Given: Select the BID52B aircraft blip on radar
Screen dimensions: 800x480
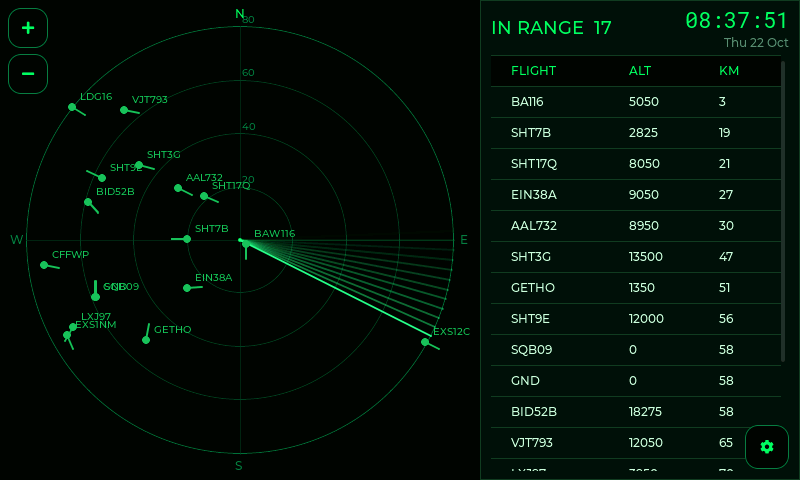Looking at the screenshot, I should pyautogui.click(x=88, y=202).
